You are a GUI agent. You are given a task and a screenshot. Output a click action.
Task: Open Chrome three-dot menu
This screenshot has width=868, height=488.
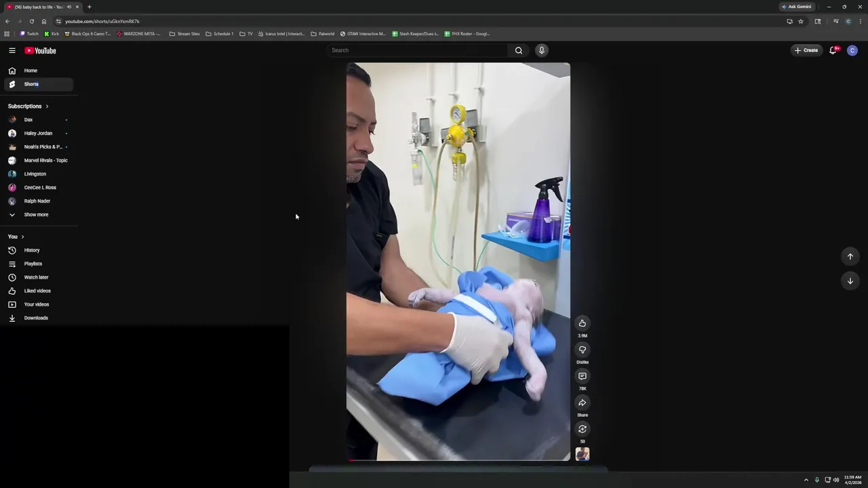click(x=861, y=21)
